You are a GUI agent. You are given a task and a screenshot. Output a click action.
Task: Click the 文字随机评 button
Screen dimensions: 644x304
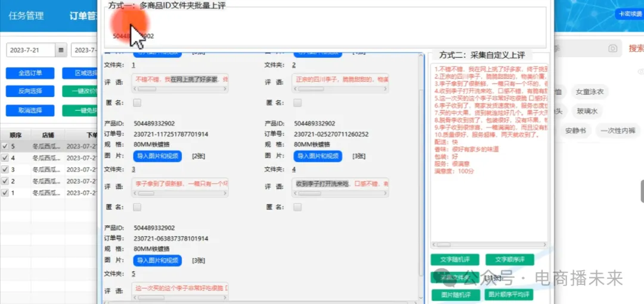pyautogui.click(x=455, y=259)
